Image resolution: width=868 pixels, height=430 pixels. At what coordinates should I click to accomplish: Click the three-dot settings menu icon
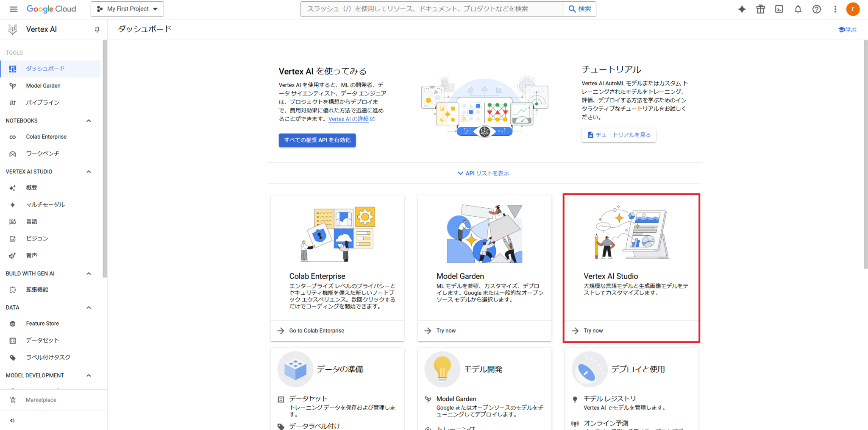[x=835, y=9]
